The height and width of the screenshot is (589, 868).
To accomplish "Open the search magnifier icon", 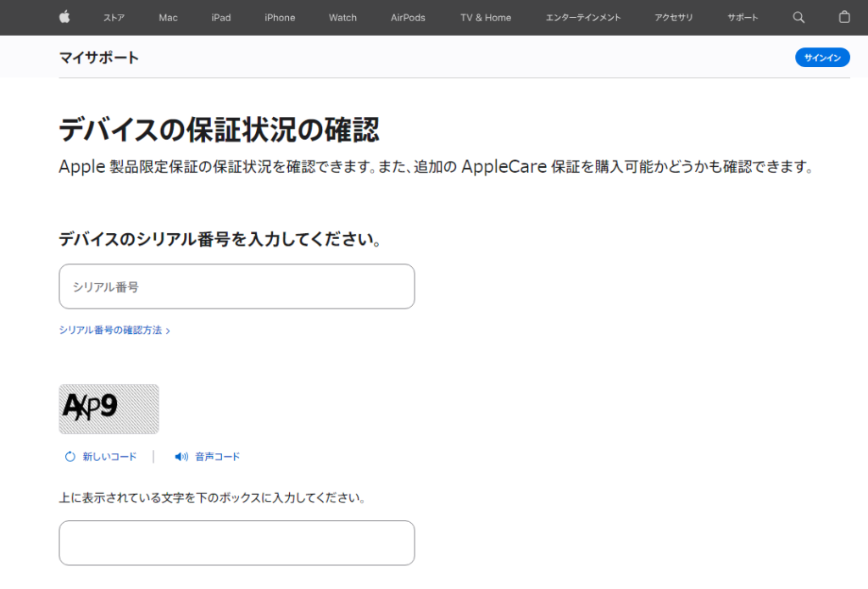I will point(798,17).
